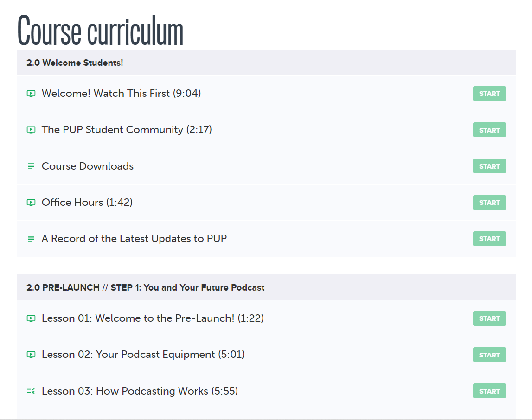Start the Course Downloads lesson
The image size is (532, 420).
(489, 166)
